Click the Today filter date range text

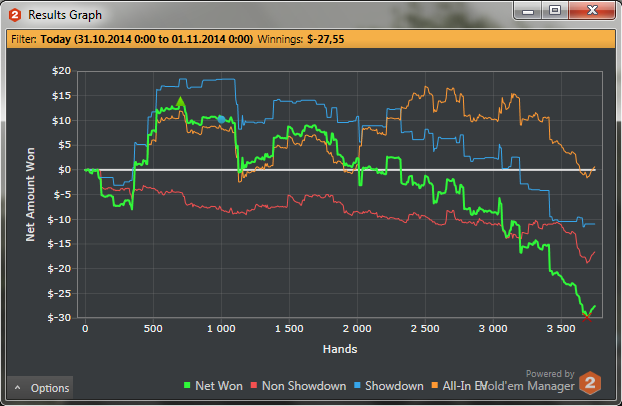[x=147, y=39]
